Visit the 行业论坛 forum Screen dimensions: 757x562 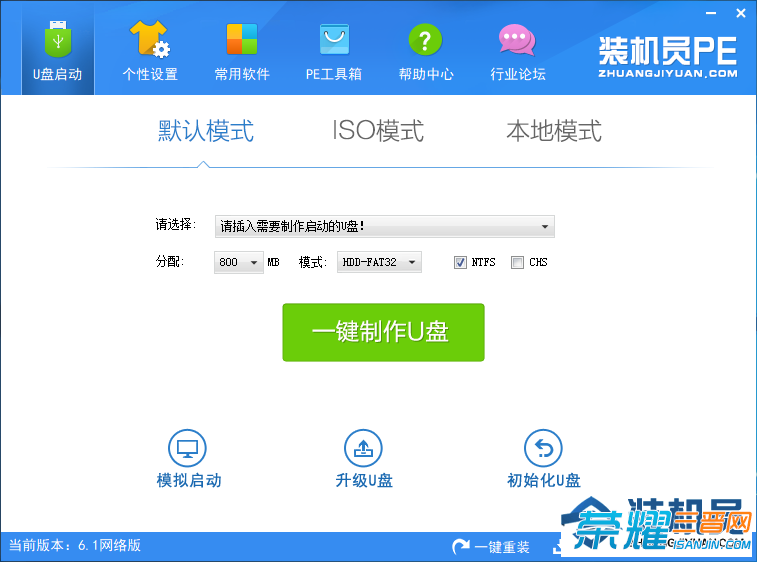click(x=518, y=51)
